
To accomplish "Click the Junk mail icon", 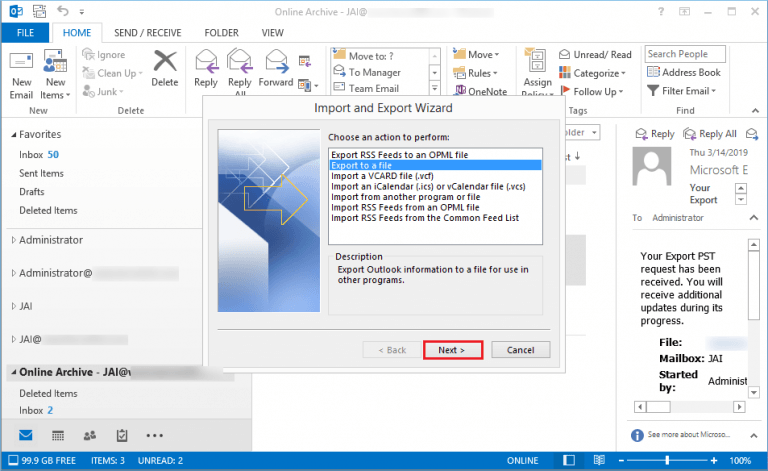I will pyautogui.click(x=88, y=91).
